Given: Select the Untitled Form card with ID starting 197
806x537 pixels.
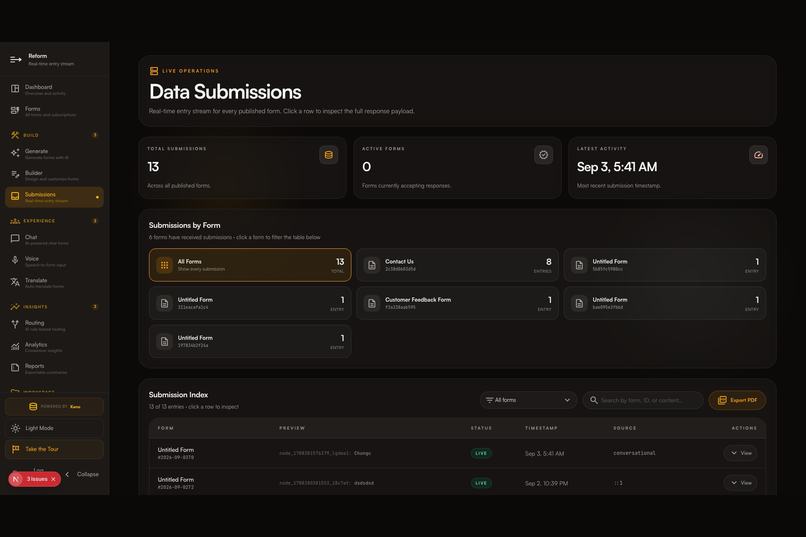Looking at the screenshot, I should click(x=250, y=341).
